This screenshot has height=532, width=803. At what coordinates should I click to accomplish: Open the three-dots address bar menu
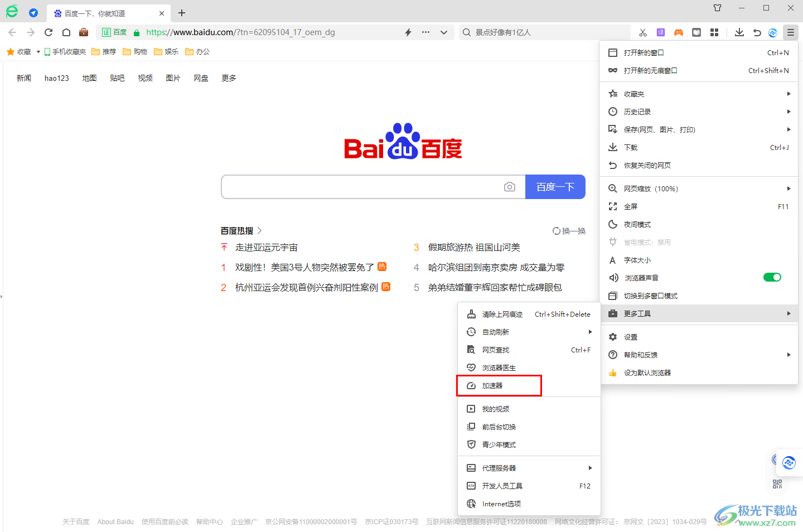426,32
